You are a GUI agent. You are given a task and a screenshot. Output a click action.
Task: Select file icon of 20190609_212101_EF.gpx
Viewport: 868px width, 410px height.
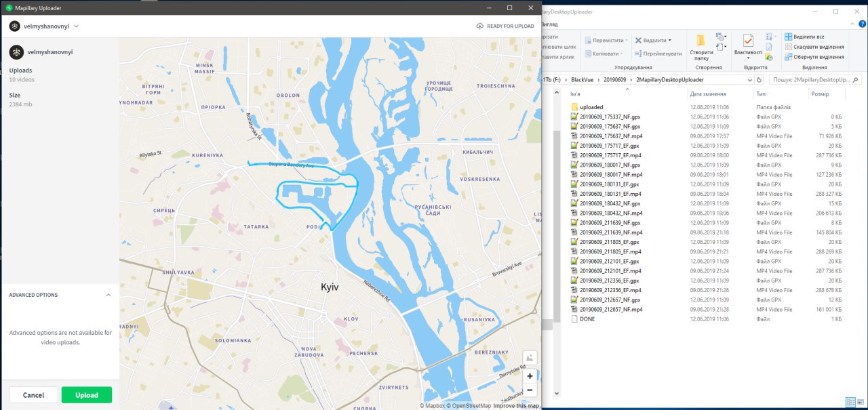(x=574, y=261)
